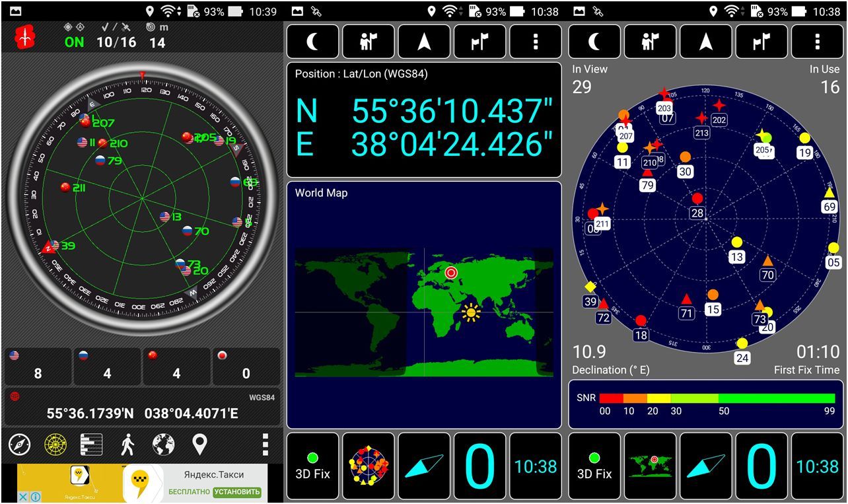Switch to world map via map thumbnail tile
Screen dimensions: 848x504
651,466
